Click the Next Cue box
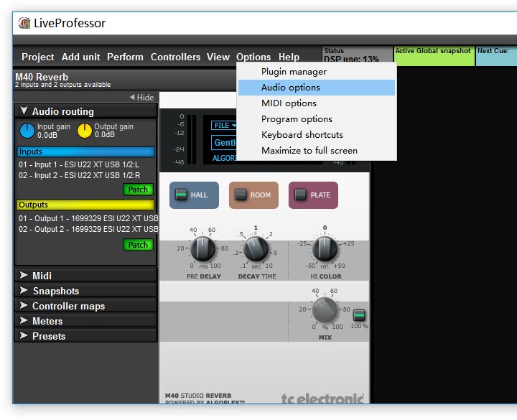This screenshot has width=517, height=420. pos(496,56)
